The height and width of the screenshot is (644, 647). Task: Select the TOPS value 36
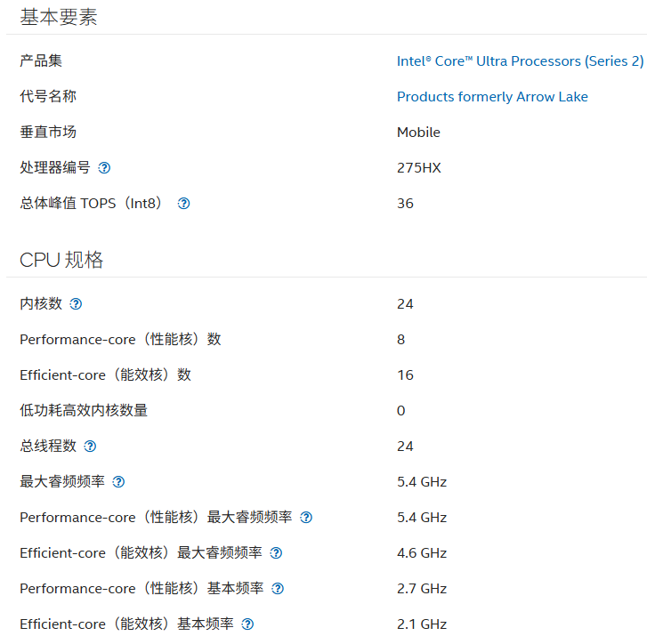tap(405, 204)
